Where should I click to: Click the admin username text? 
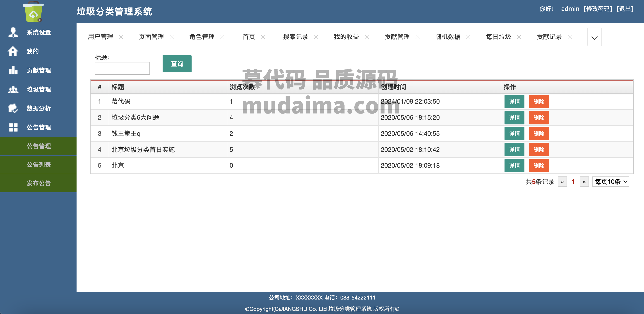tap(570, 9)
